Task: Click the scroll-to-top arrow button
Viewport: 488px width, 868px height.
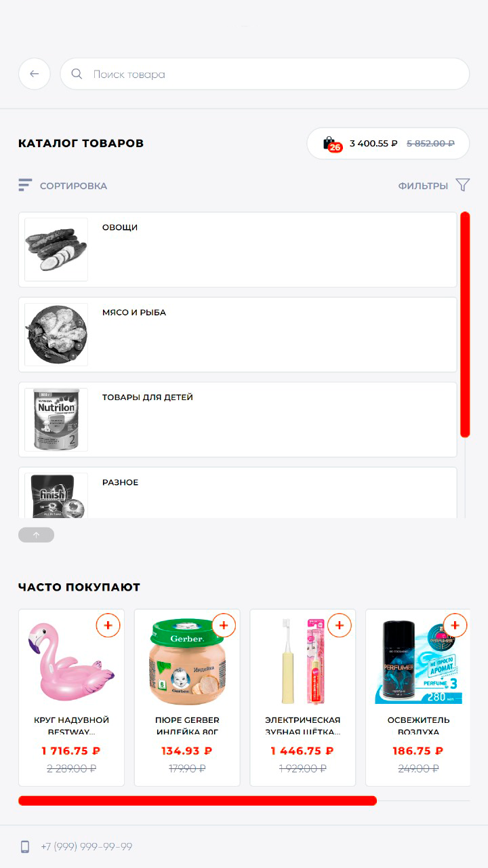Action: [36, 535]
